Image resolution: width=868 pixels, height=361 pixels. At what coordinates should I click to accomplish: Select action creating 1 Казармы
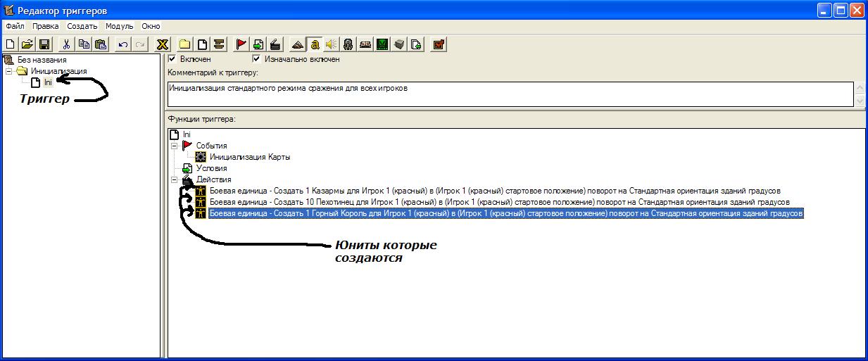tap(495, 191)
